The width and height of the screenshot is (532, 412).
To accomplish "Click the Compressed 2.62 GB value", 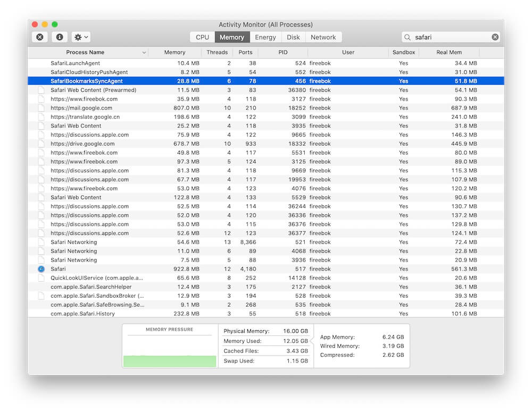I will click(393, 355).
